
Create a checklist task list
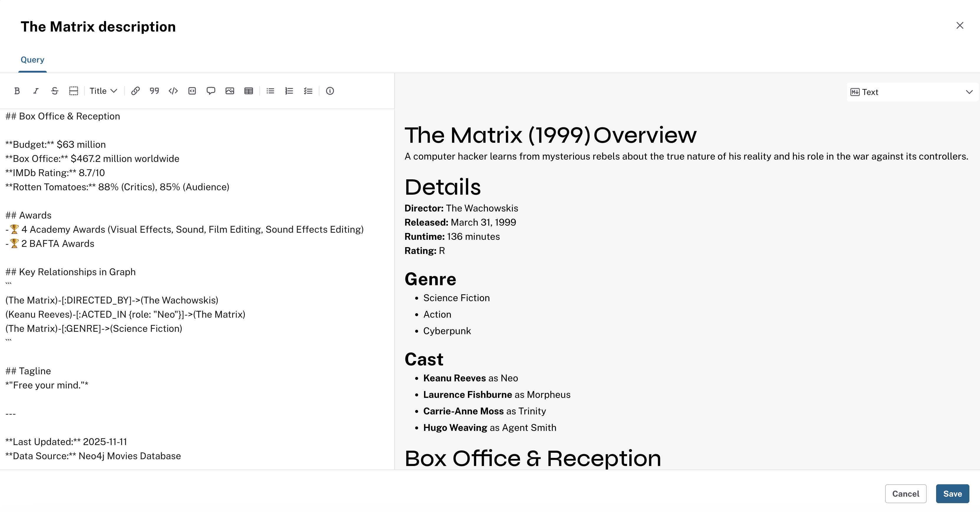click(x=308, y=91)
